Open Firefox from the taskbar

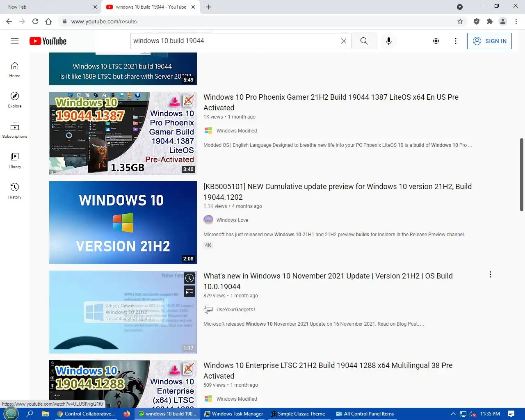tap(127, 414)
